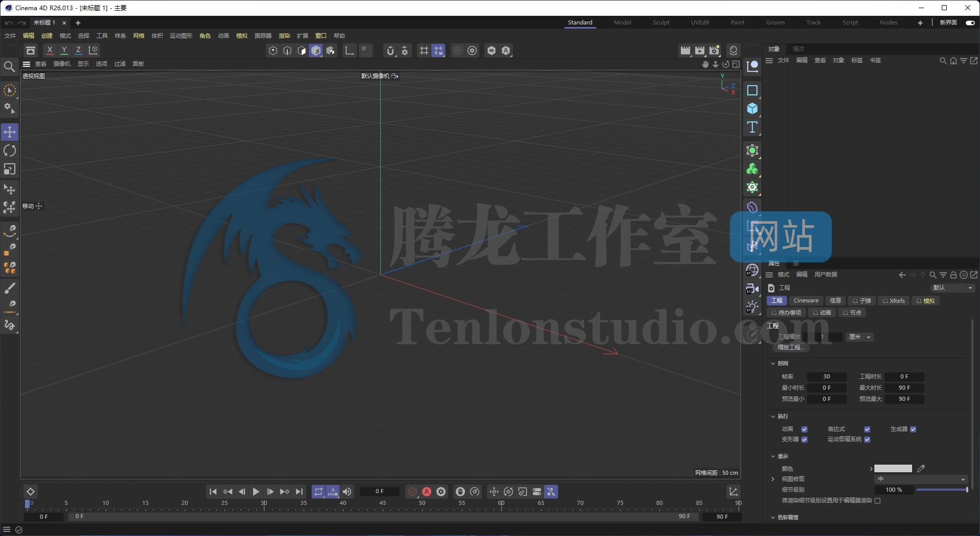Select the paint brush tool
The image size is (980, 536).
click(10, 288)
